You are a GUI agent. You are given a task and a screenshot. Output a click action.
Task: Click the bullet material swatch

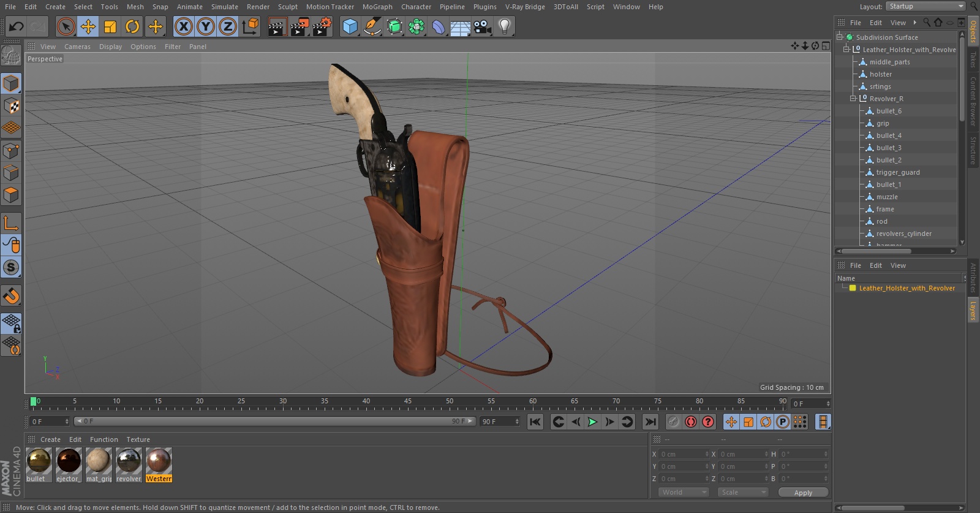[x=39, y=461]
